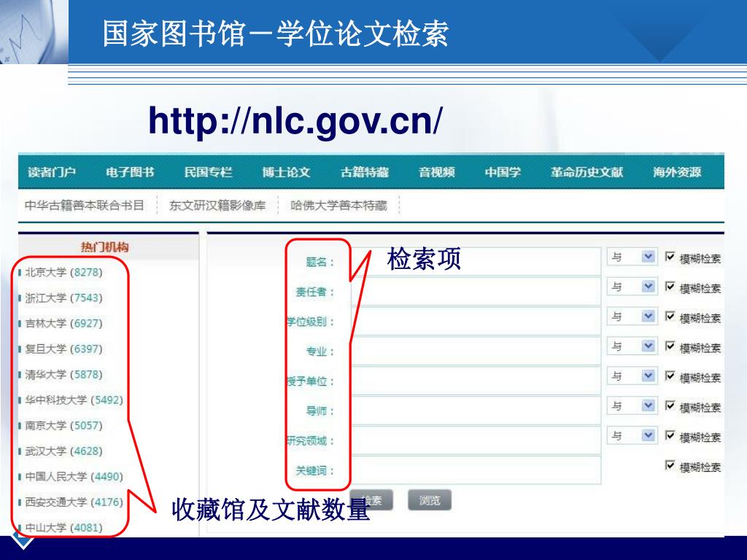Toggle 模糊检索 checkbox in 研究领域 row
747x560 pixels.
[x=670, y=436]
